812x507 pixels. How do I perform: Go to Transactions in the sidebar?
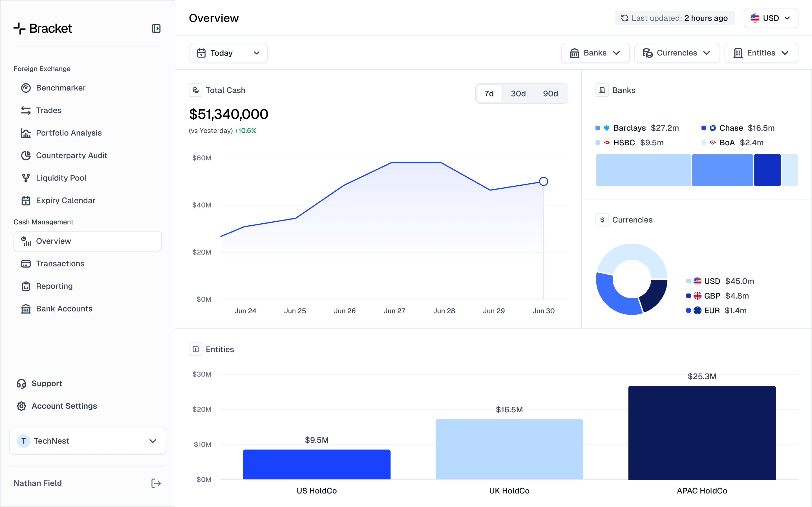coord(60,264)
